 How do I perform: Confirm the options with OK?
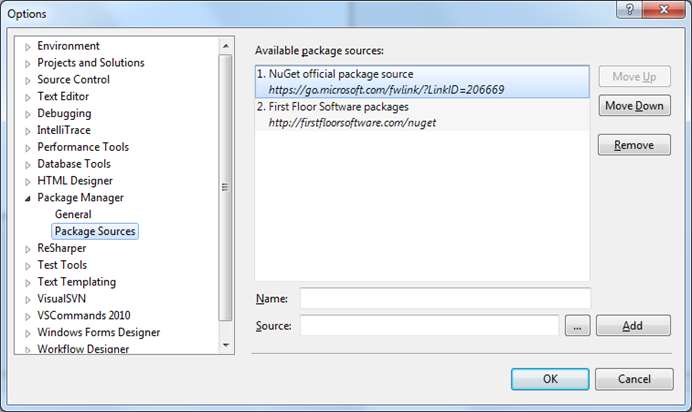click(549, 379)
